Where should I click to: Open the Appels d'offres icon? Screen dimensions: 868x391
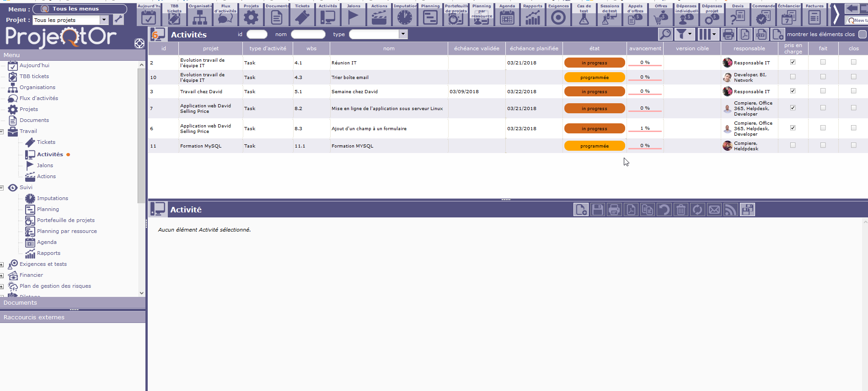point(635,15)
